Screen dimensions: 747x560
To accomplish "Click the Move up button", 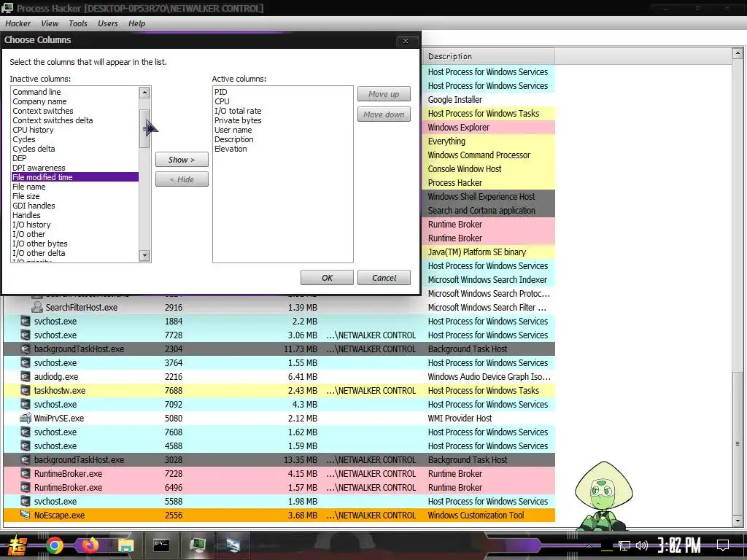I will pyautogui.click(x=384, y=94).
